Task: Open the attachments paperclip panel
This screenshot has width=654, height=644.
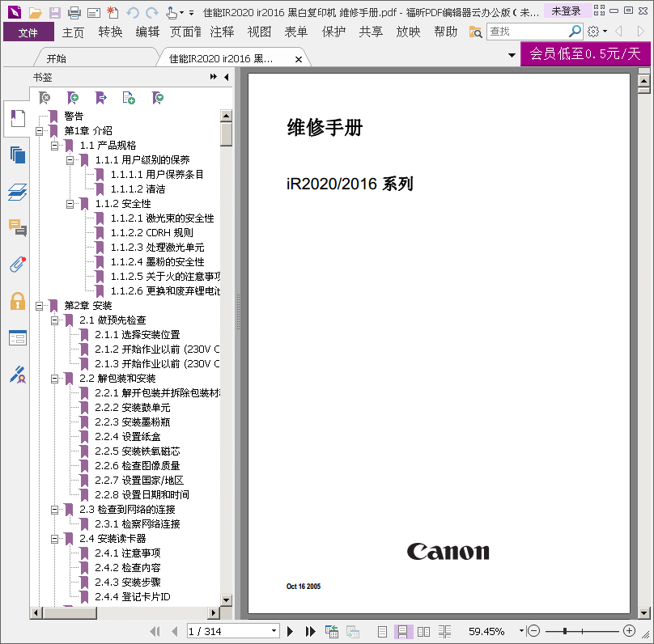Action: (18, 265)
